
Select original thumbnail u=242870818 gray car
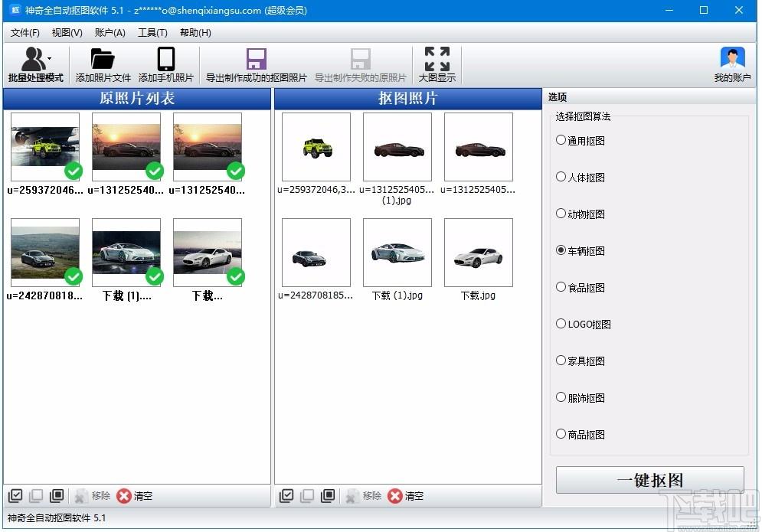pos(45,252)
